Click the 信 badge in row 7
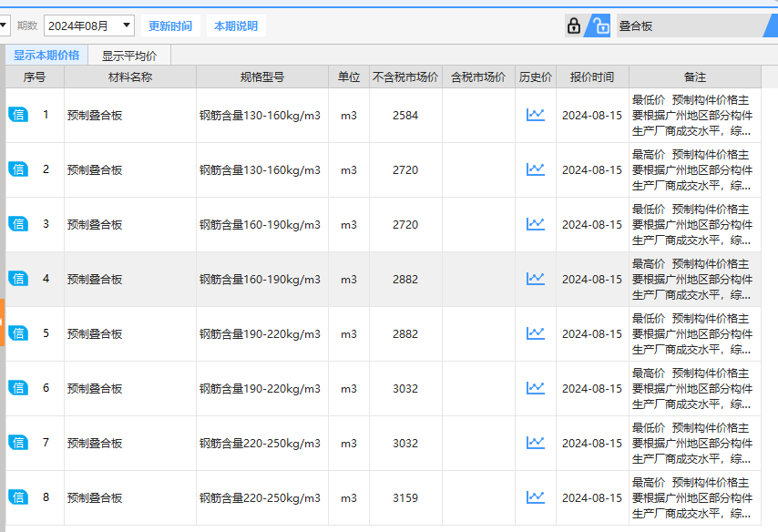The image size is (778, 532). click(18, 442)
